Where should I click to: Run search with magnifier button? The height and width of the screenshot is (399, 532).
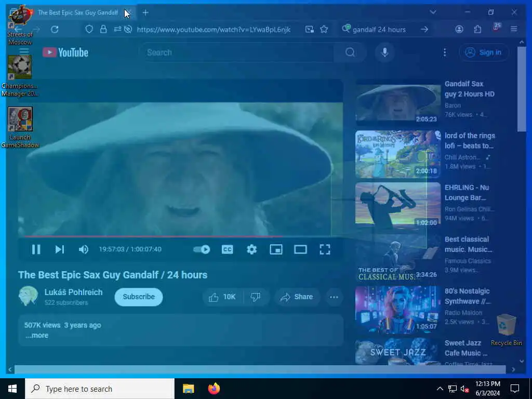coord(350,52)
